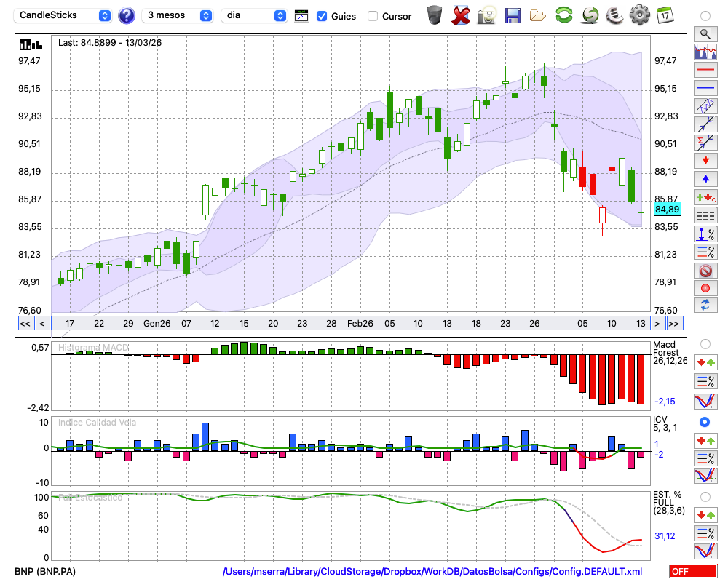The width and height of the screenshot is (728, 582).
Task: Uncheck the Guies checkbox
Action: pos(321,16)
